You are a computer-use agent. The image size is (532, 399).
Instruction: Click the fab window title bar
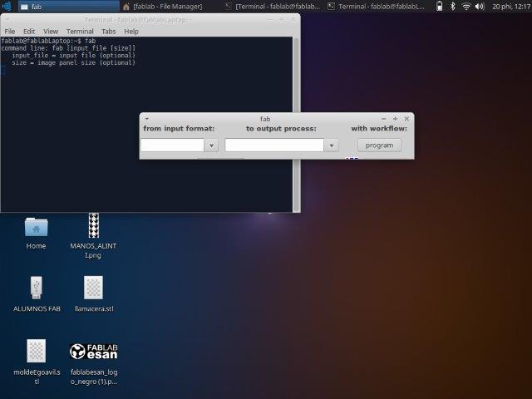(x=265, y=119)
